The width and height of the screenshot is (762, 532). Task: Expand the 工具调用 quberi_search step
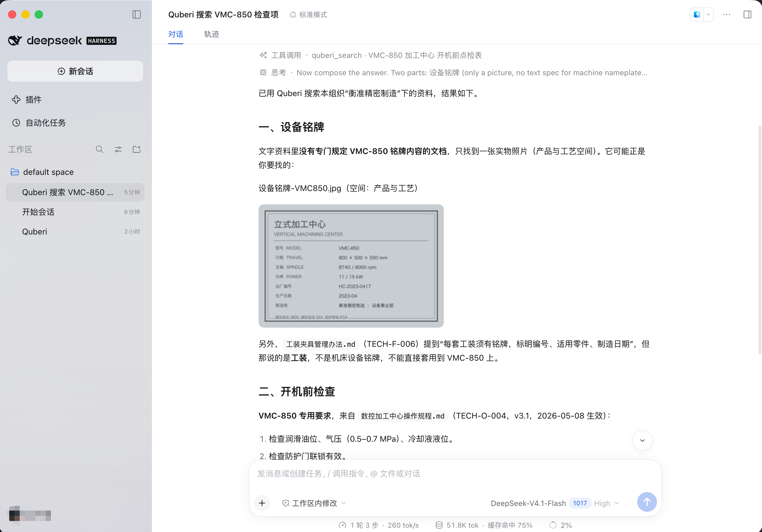(371, 55)
